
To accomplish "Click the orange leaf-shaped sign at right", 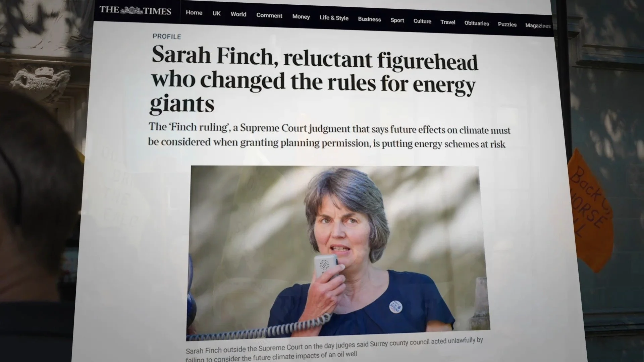I will pyautogui.click(x=590, y=210).
